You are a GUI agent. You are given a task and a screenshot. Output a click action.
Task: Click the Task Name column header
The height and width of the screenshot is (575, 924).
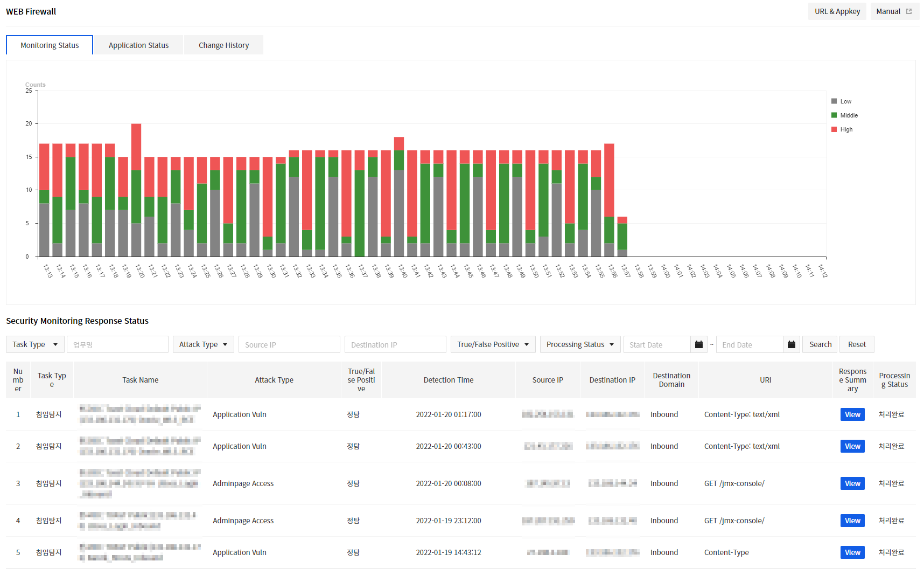[x=141, y=380]
